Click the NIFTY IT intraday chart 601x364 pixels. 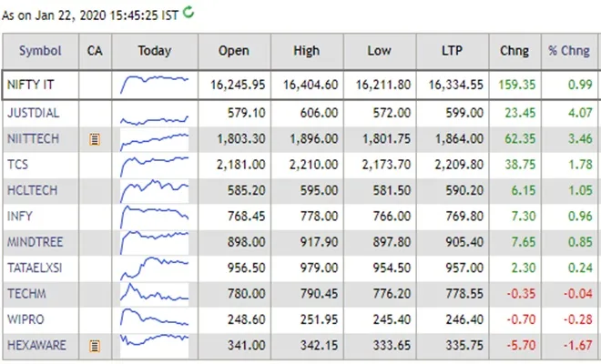(x=154, y=85)
